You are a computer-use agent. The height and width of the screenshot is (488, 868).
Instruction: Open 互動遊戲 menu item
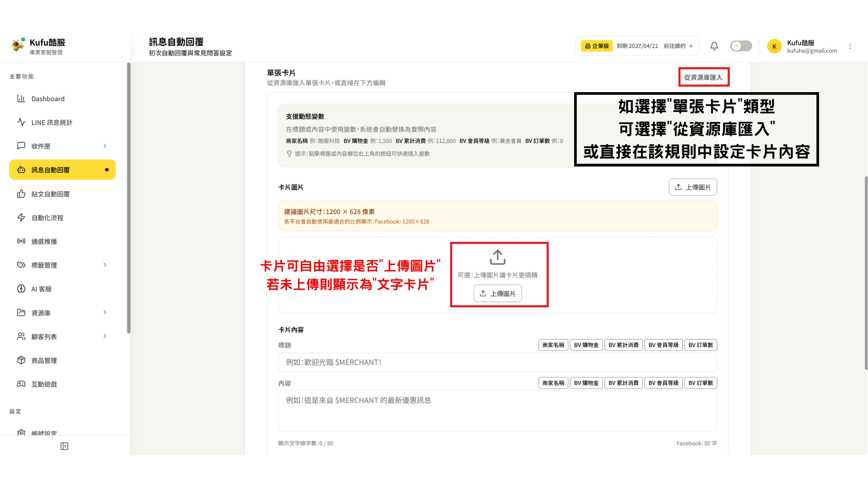pyautogui.click(x=62, y=384)
